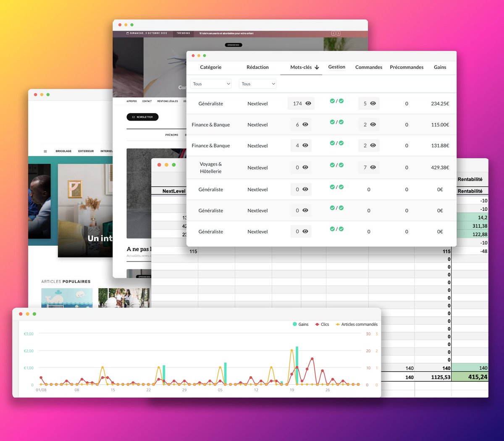Click the 115.00€ gains value
Screen dimensions: 504x441
(440, 125)
